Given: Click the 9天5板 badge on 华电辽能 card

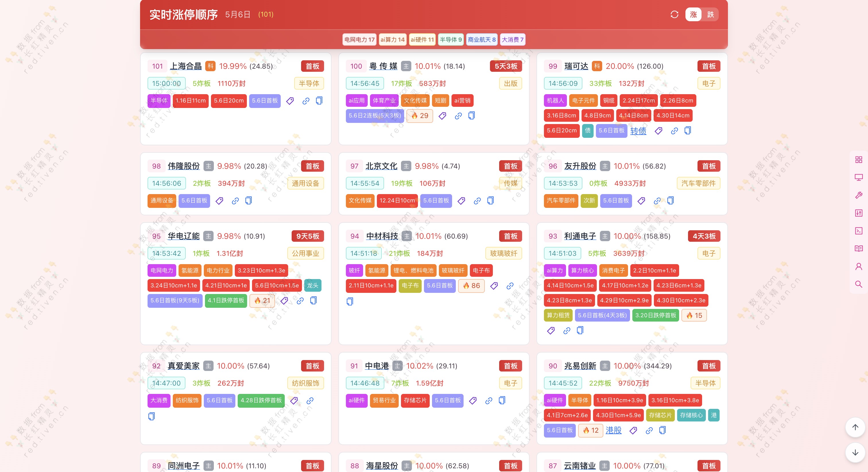Looking at the screenshot, I should coord(308,236).
